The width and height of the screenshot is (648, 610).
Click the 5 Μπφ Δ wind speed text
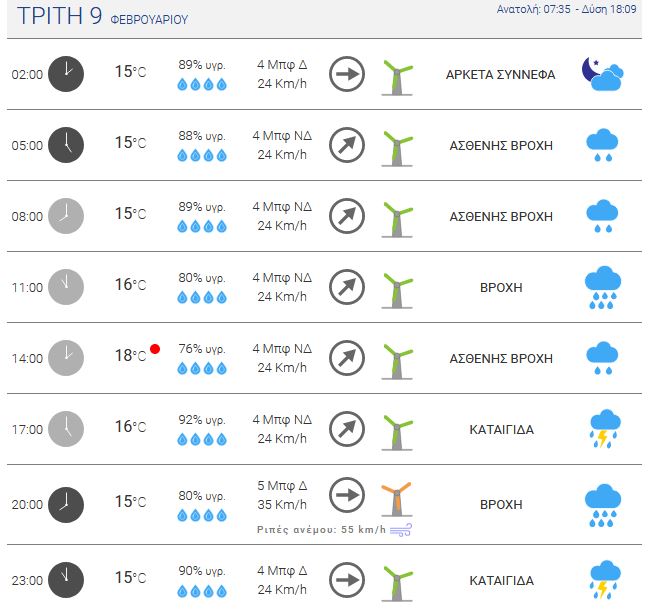click(x=282, y=486)
